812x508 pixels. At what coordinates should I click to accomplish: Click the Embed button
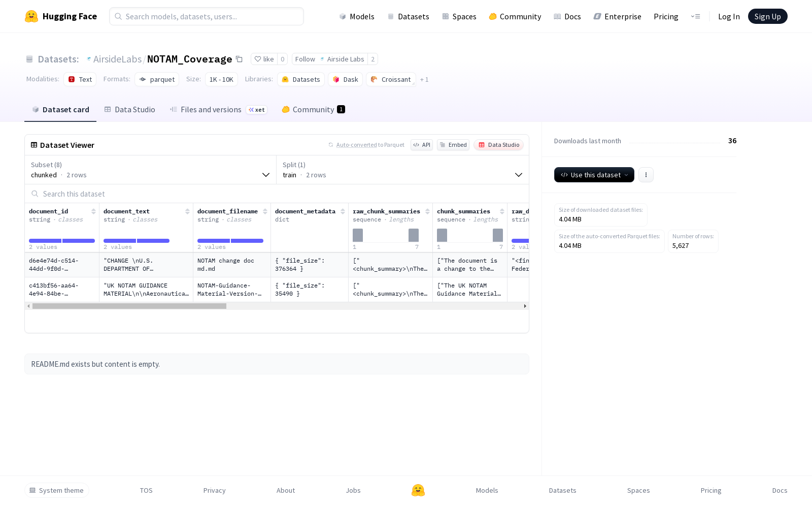pyautogui.click(x=453, y=145)
